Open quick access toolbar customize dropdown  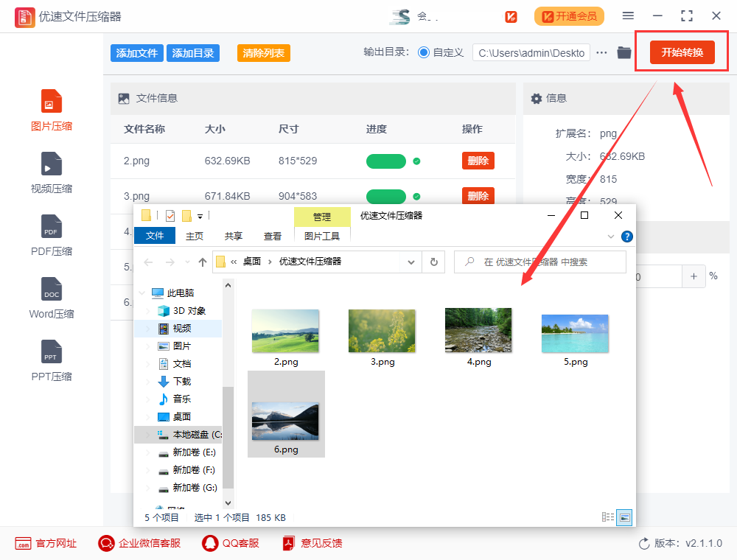(x=200, y=217)
